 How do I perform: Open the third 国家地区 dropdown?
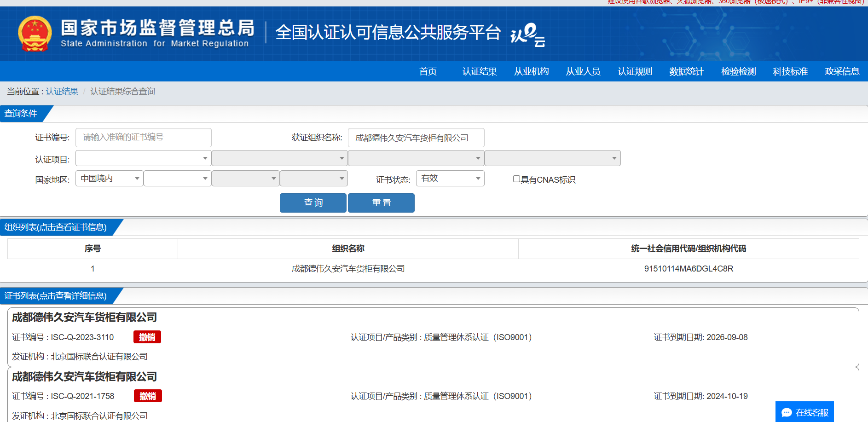(246, 179)
